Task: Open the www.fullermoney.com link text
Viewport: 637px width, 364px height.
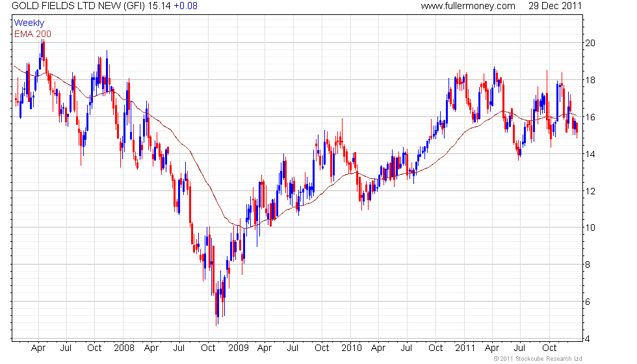Action: point(468,6)
